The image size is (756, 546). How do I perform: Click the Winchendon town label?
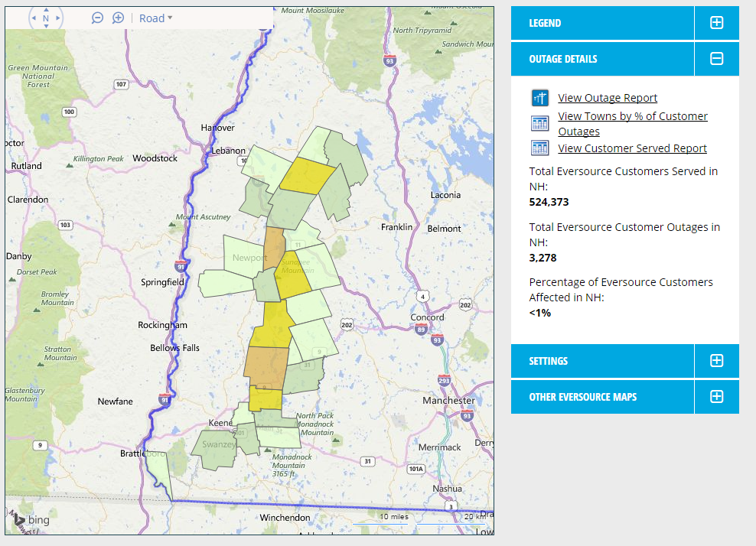[x=285, y=518]
